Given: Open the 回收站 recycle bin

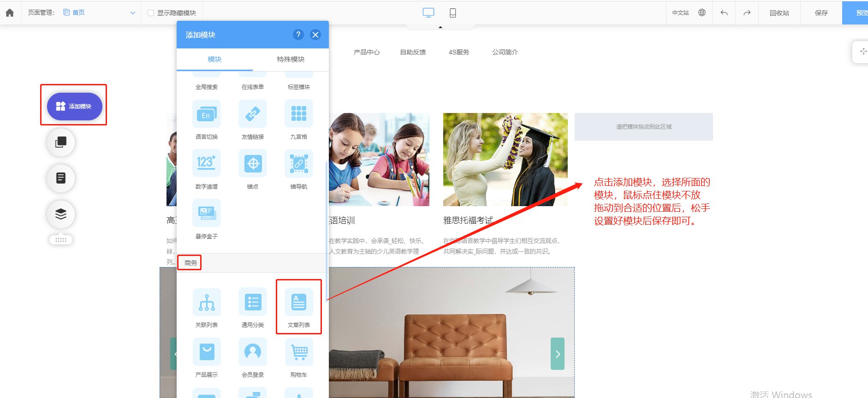Looking at the screenshot, I should pos(779,13).
